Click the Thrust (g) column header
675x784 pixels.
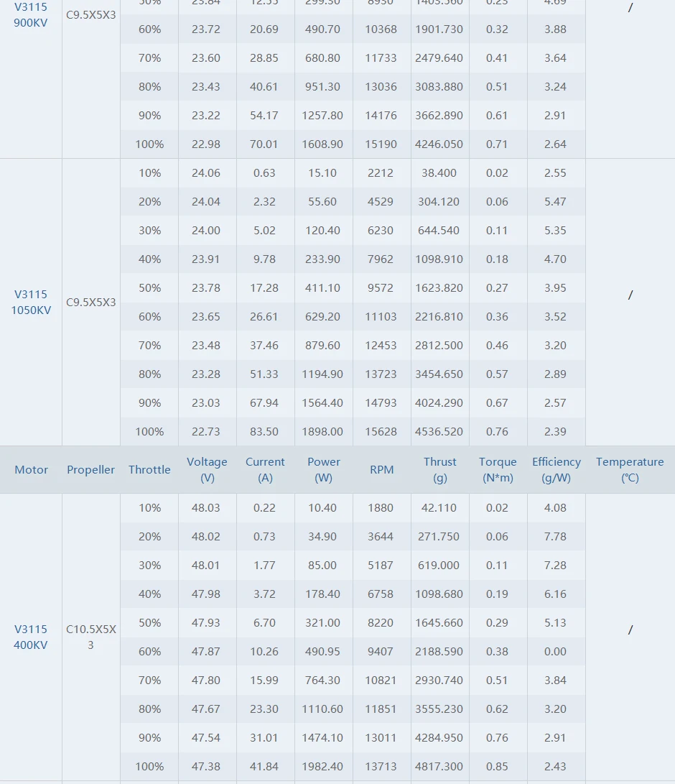(439, 470)
